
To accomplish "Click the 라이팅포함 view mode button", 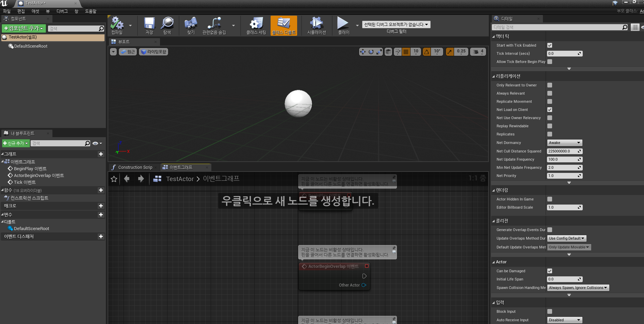I will [154, 52].
